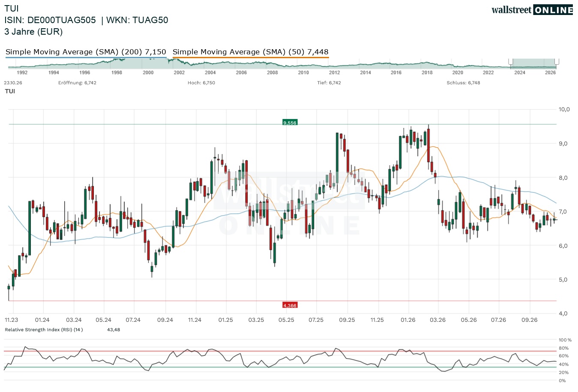Click the 10,0 price axis label

click(564, 110)
